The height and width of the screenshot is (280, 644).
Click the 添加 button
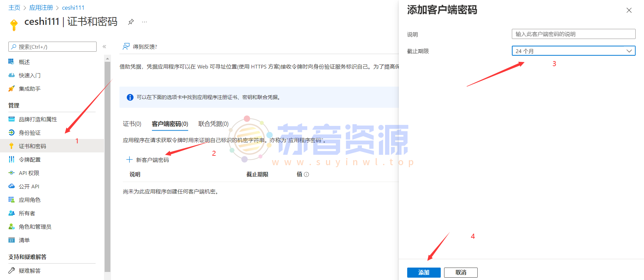pyautogui.click(x=424, y=273)
